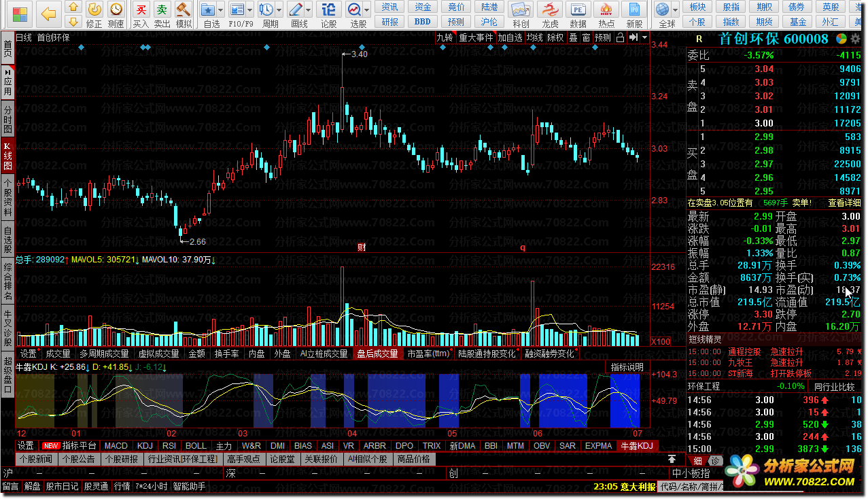Expand the 画线 dropdown arrow
The height and width of the screenshot is (499, 868).
pyautogui.click(x=308, y=10)
